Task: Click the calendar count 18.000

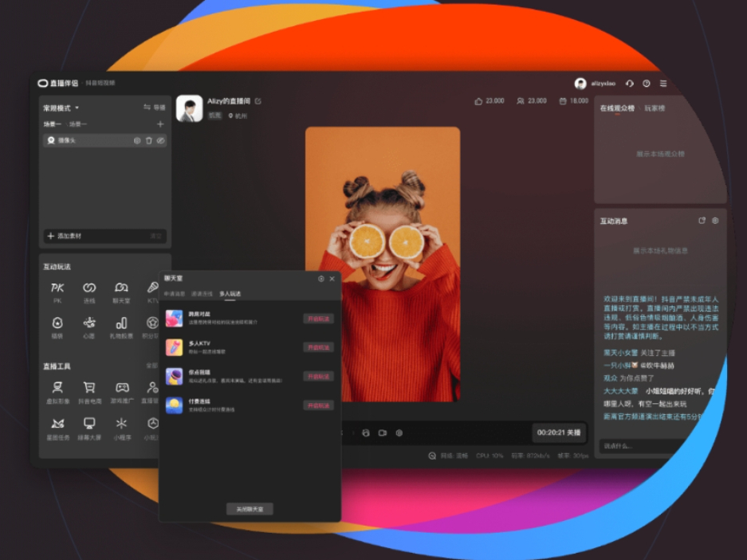Action: point(573,101)
